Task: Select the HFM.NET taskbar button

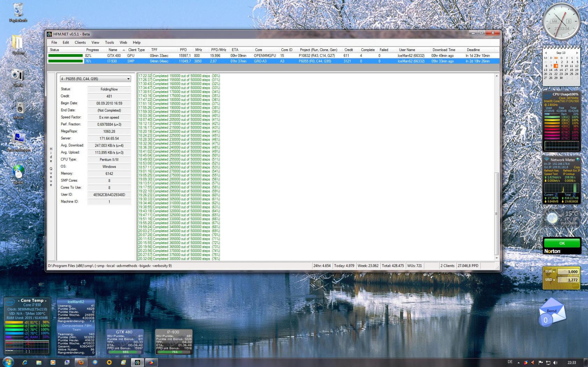Action: pos(137,362)
